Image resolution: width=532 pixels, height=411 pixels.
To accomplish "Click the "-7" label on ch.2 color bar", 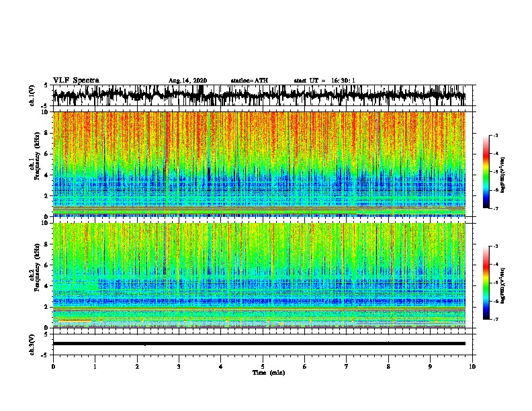I will (x=496, y=320).
